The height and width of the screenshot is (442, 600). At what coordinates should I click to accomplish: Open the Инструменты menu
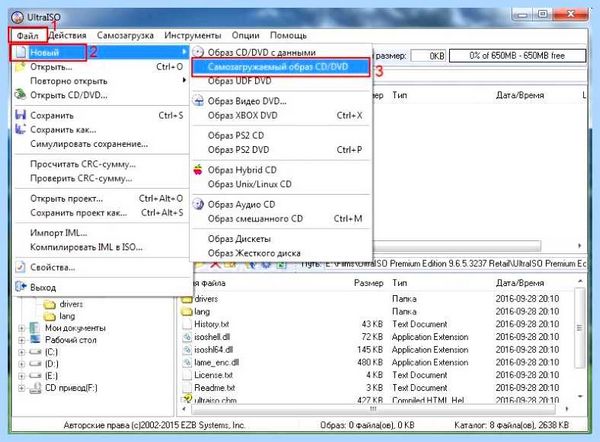tap(192, 36)
